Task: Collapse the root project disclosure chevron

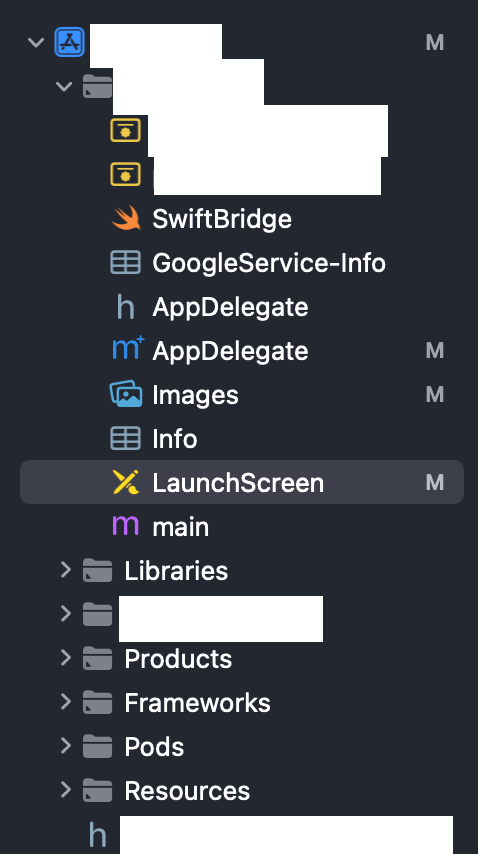Action: pos(36,42)
